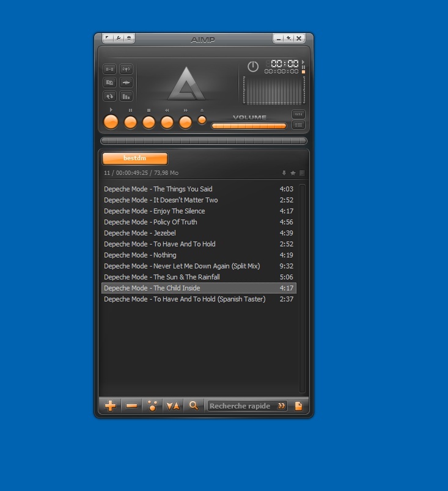The image size is (448, 491).
Task: Click the double-chevron beside quick search
Action: click(281, 406)
